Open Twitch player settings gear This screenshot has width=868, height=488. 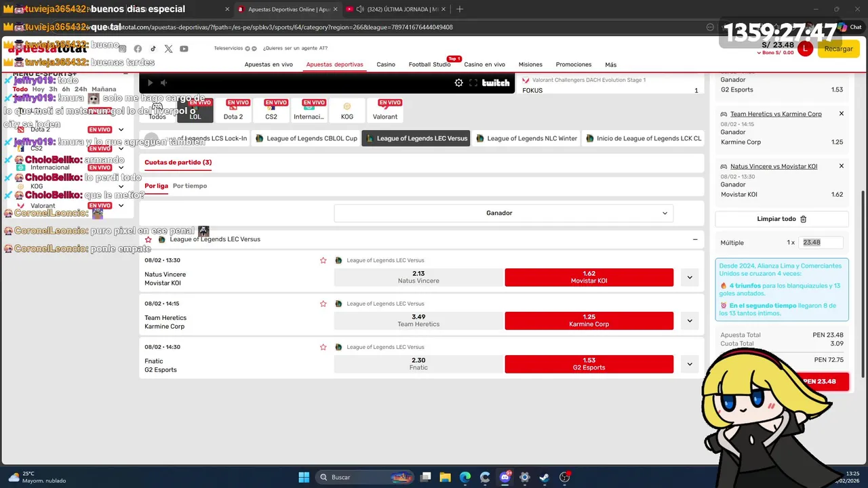tap(459, 83)
